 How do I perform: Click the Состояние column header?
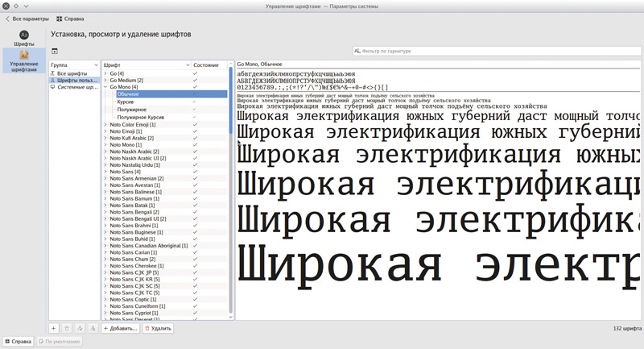pos(209,65)
